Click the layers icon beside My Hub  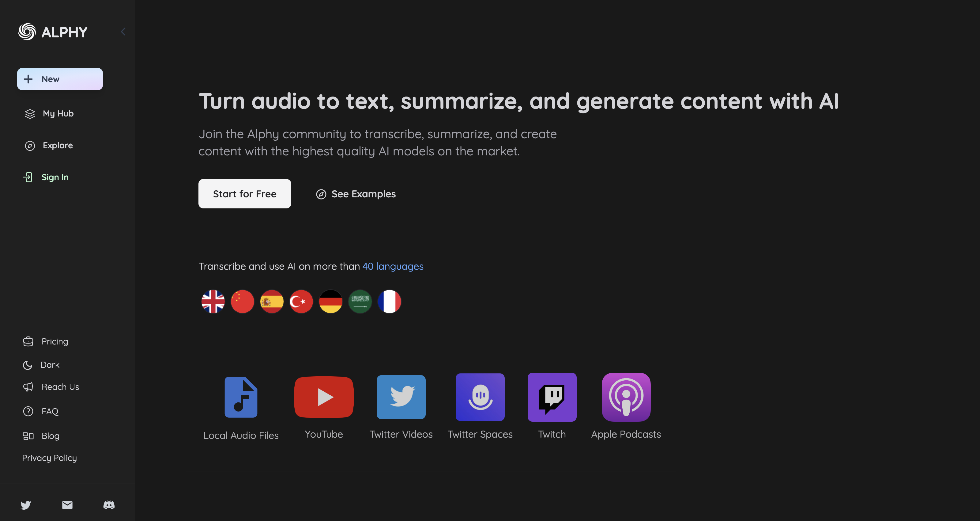point(30,114)
